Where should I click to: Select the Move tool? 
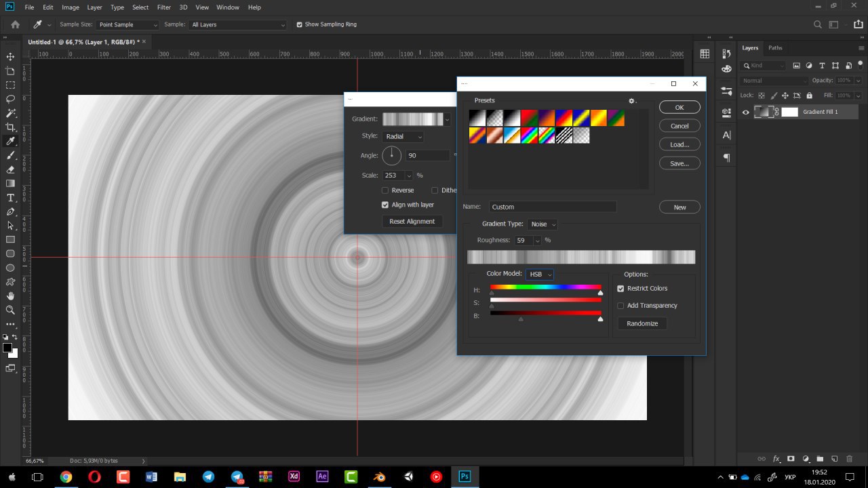[10, 57]
